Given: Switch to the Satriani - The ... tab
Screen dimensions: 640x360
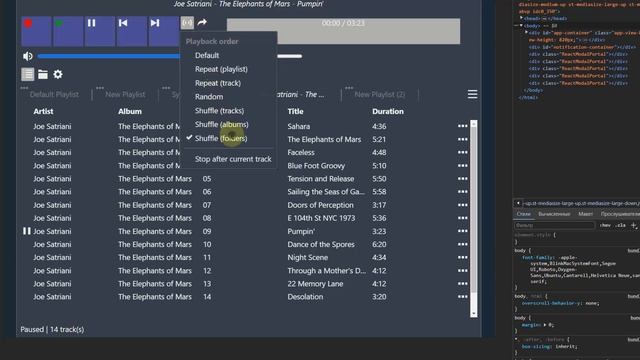Looking at the screenshot, I should (301, 94).
